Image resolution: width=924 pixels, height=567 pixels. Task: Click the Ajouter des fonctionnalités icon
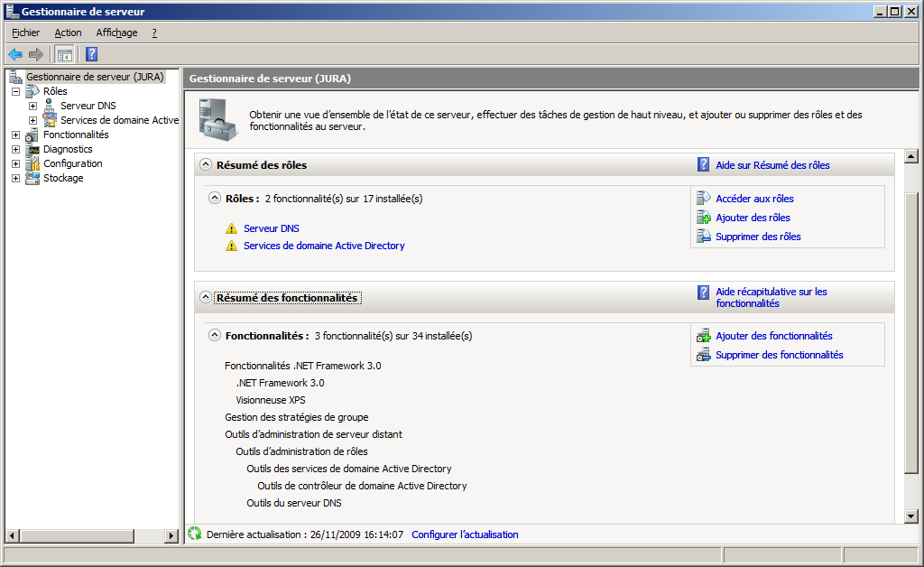click(x=704, y=336)
